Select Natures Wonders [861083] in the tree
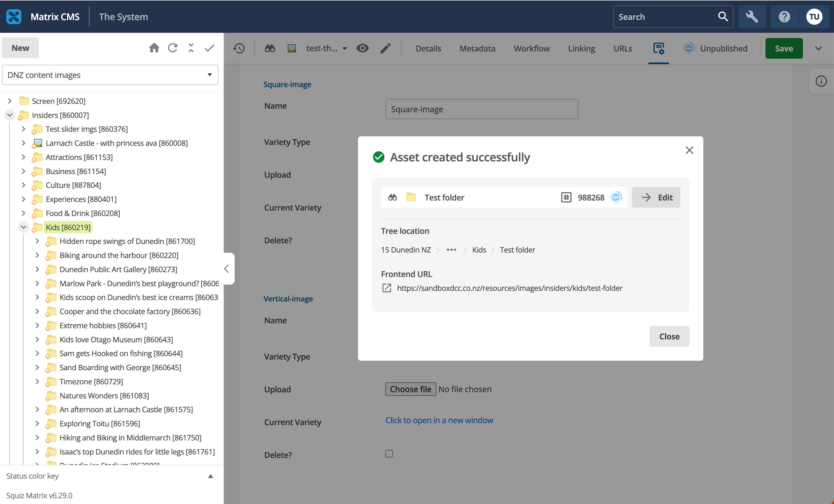Image resolution: width=834 pixels, height=504 pixels. tap(104, 396)
